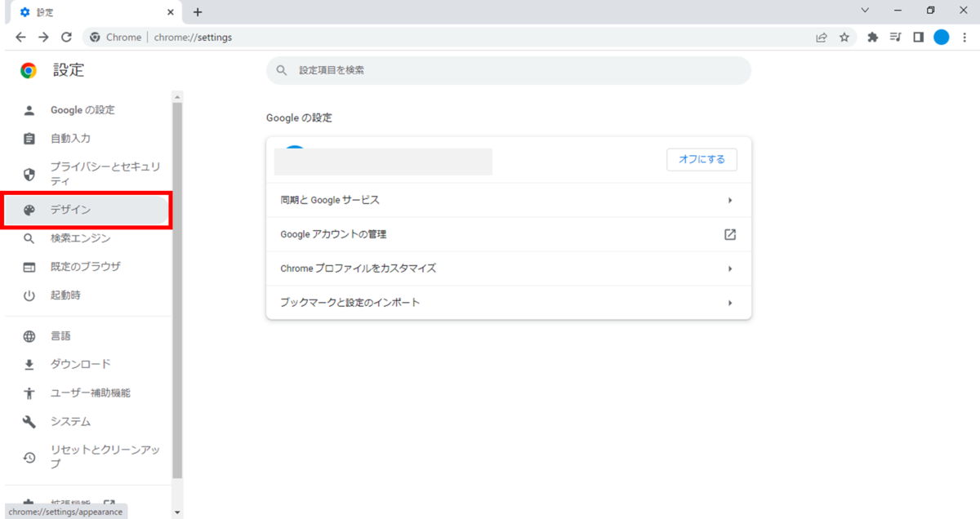Open the extensions puzzle icon
Screen dimensions: 980x519
(872, 38)
